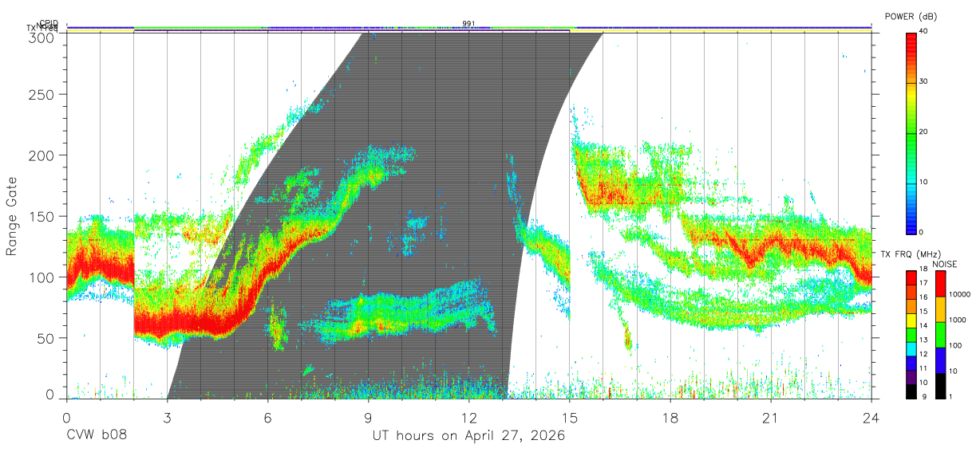The height and width of the screenshot is (452, 980).
Task: Click the '1000' label on the NOISE scale
Action: click(958, 320)
